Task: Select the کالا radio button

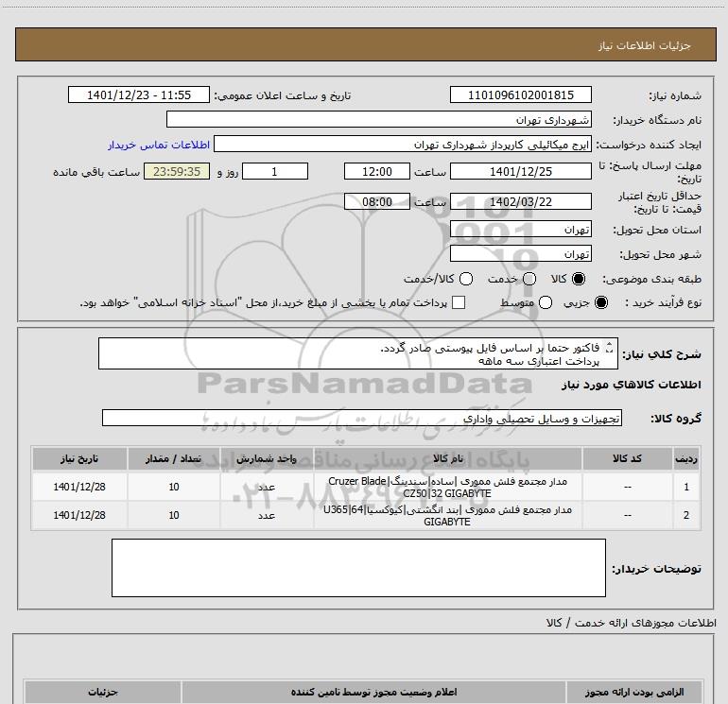Action: (x=579, y=279)
